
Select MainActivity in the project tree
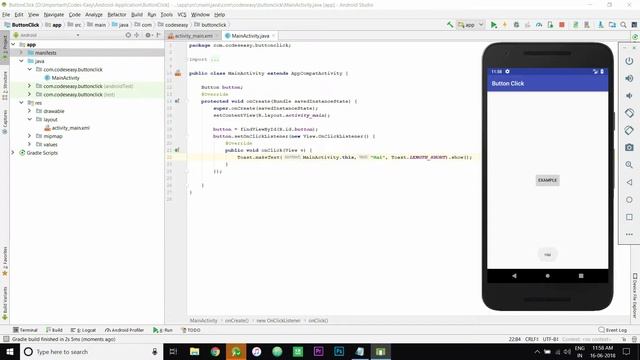pyautogui.click(x=62, y=78)
